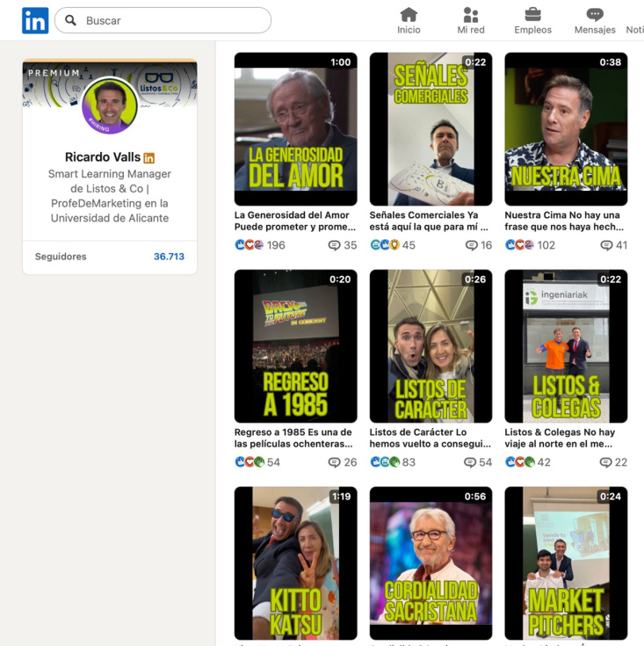
Task: Click comment icon under Listos de Carácter
Action: [470, 462]
